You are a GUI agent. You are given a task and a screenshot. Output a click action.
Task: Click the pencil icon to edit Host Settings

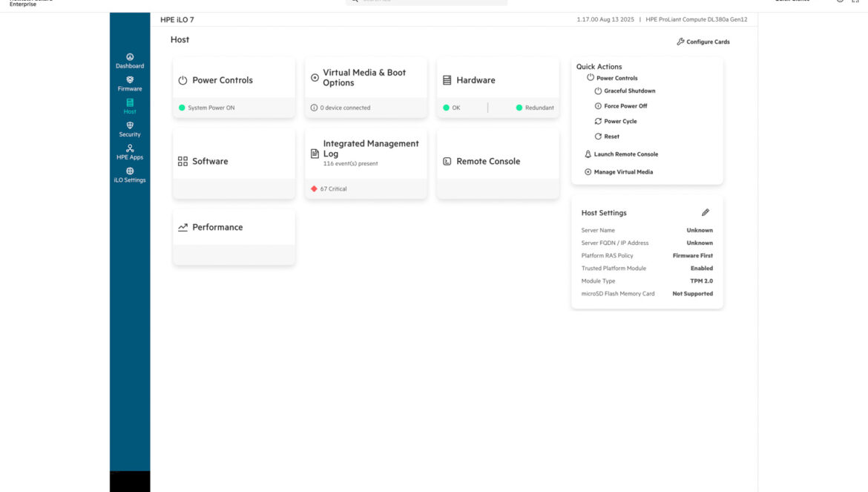pyautogui.click(x=705, y=213)
